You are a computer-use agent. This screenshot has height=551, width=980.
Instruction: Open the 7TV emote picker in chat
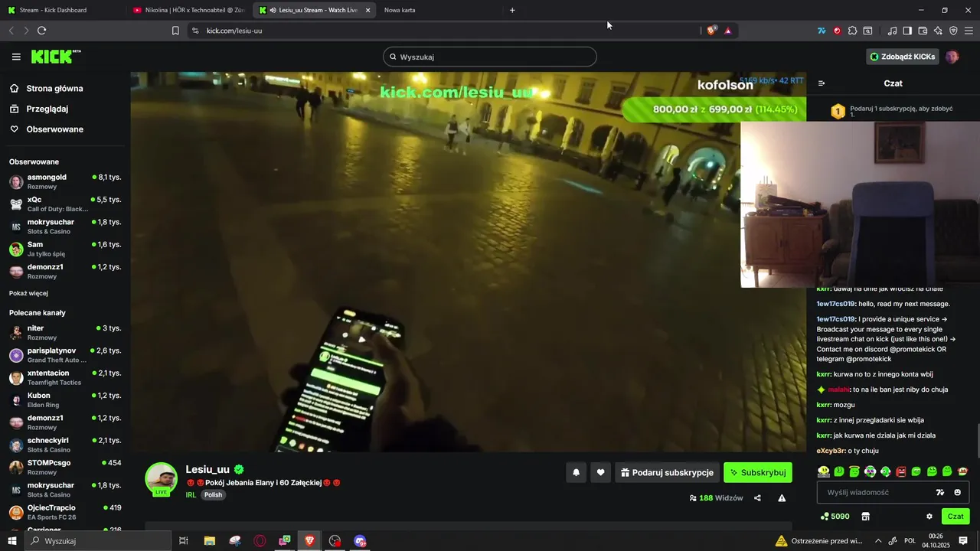940,493
